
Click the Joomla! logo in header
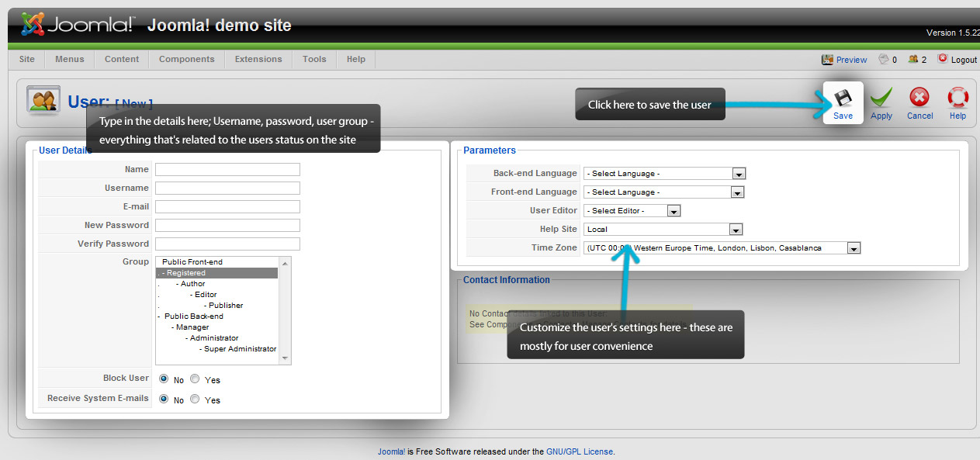point(78,25)
